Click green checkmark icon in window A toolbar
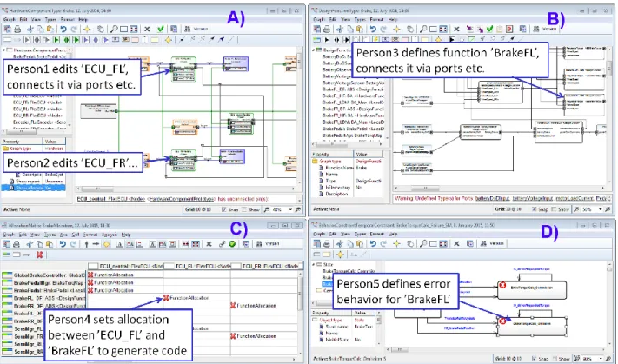Screen dimensions: 618x364 pyautogui.click(x=160, y=29)
